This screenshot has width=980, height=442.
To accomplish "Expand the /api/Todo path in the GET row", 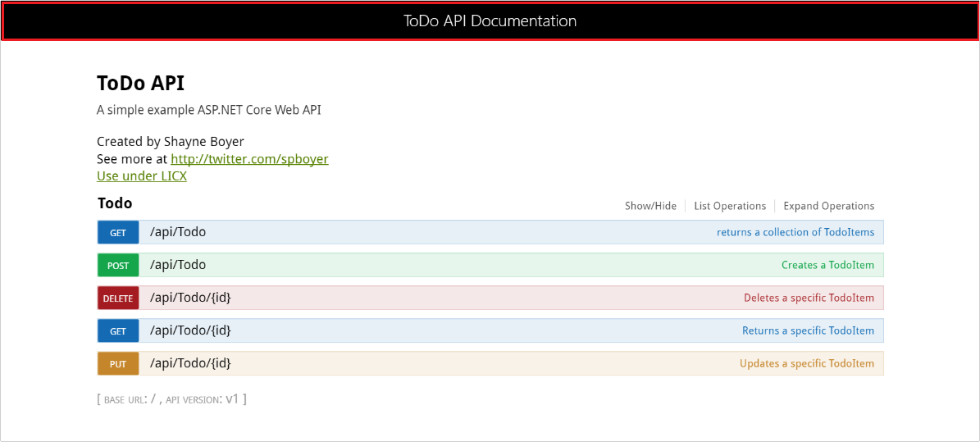I will pos(178,233).
